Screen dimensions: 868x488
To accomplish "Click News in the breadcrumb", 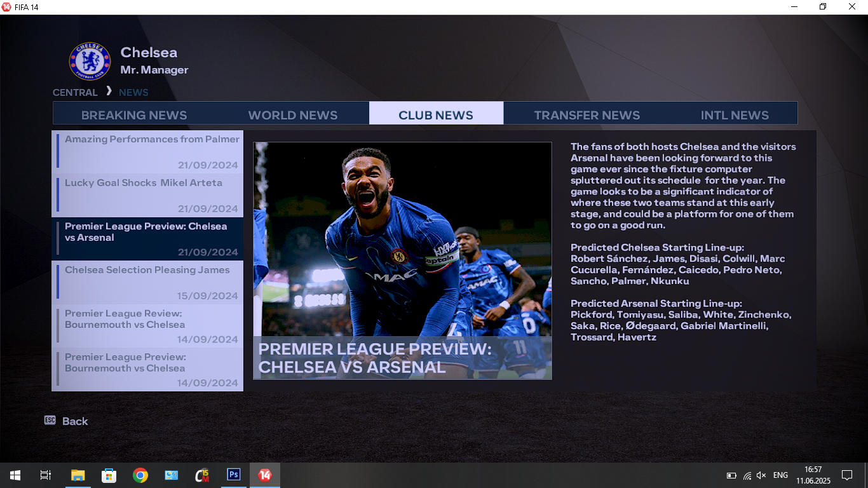I will click(133, 92).
